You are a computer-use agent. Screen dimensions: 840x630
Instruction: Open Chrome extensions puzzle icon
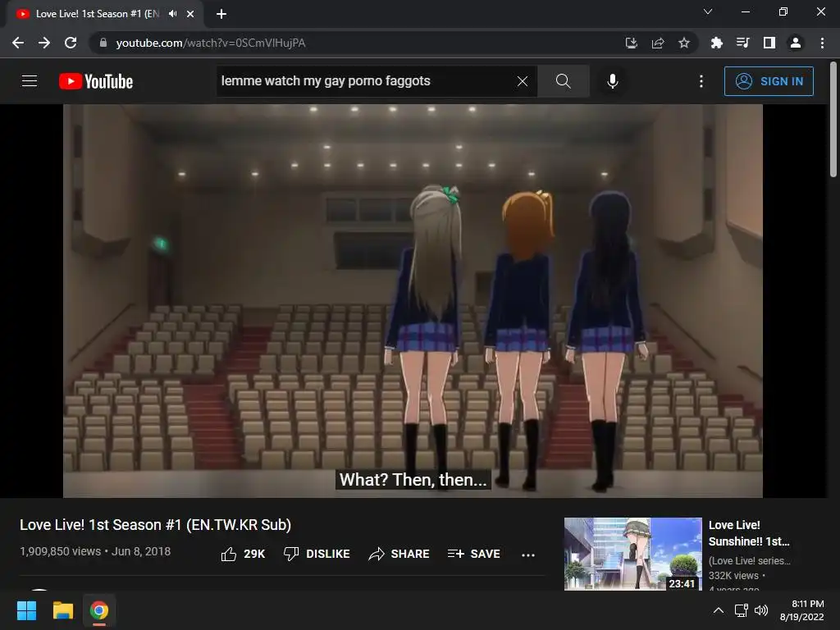click(716, 43)
